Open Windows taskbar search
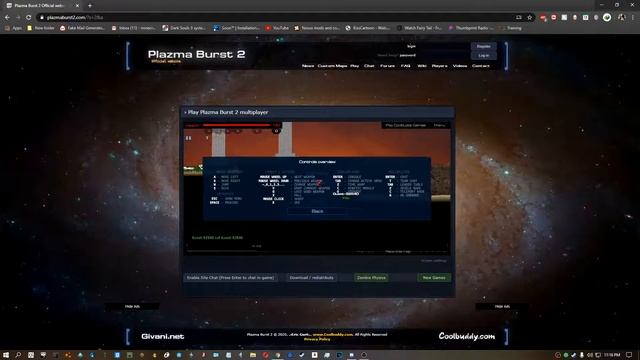Screen dimensions: 640x360 tap(18, 355)
